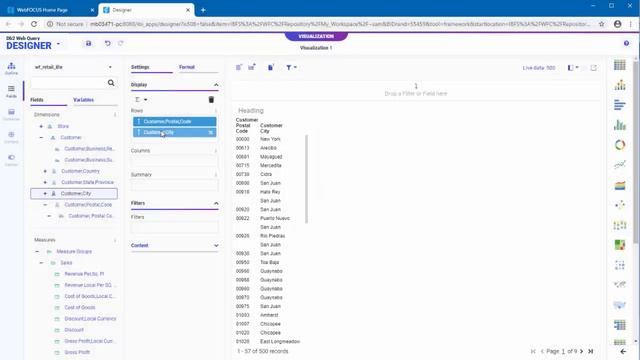640x360 pixels.
Task: Click the chart palette vertical scrollbar
Action: point(636,151)
